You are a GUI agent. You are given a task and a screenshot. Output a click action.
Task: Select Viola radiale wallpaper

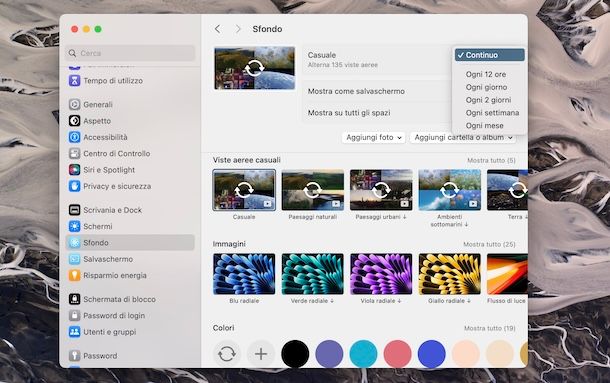381,274
